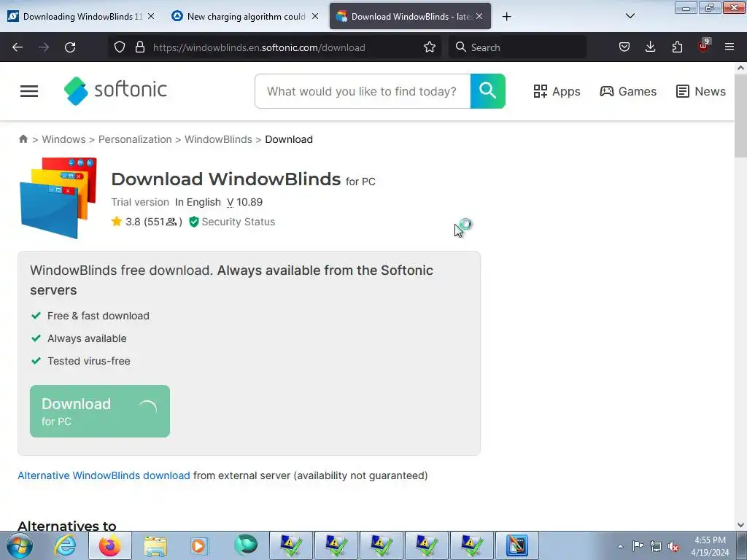Open File Explorer from the taskbar
This screenshot has width=747, height=560.
point(155,545)
